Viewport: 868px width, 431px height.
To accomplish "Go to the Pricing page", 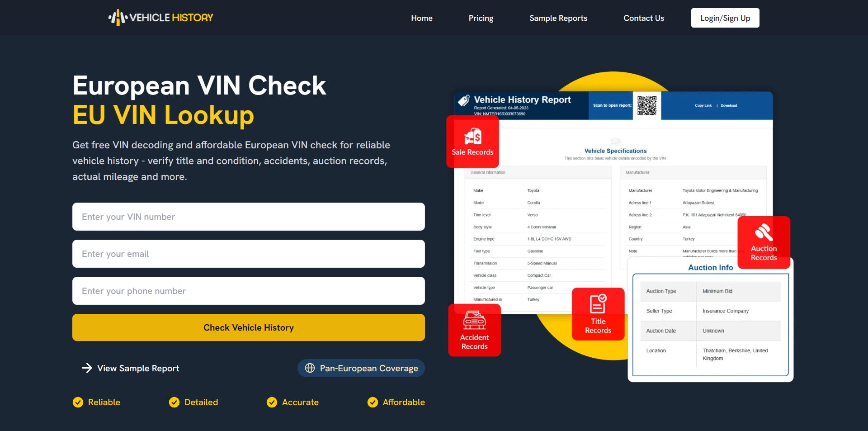I will (481, 18).
